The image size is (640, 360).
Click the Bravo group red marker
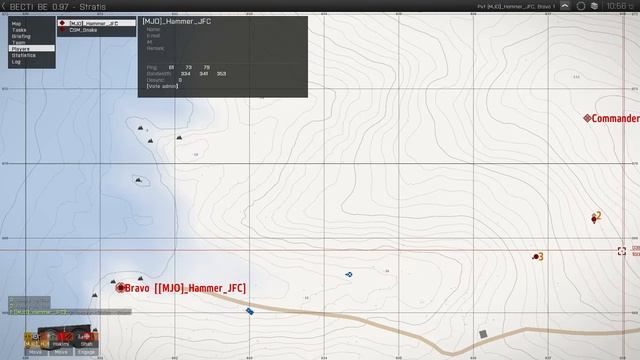pos(120,288)
